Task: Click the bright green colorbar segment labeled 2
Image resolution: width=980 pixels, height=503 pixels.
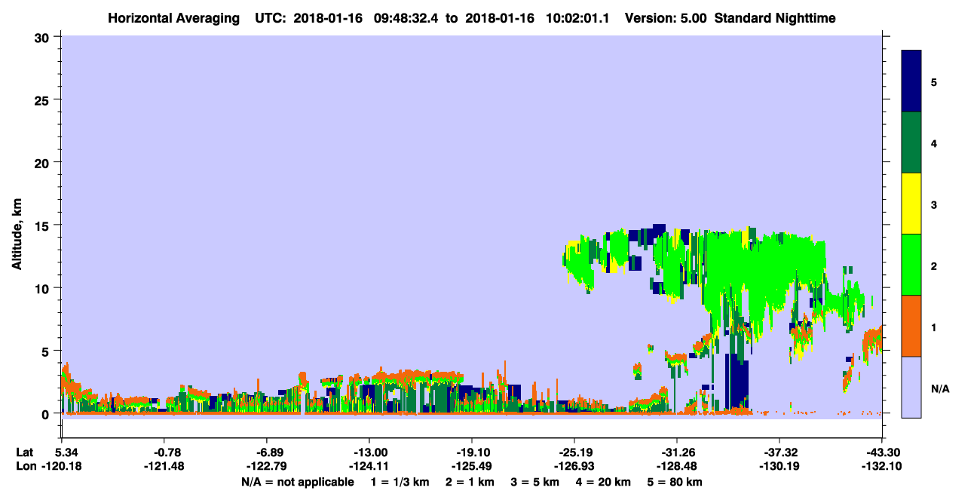Action: point(911,265)
